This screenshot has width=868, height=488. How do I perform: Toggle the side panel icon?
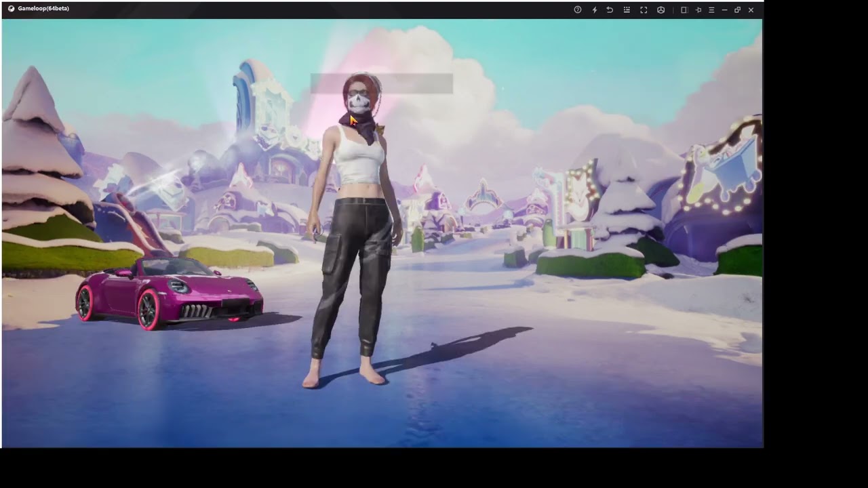(684, 10)
